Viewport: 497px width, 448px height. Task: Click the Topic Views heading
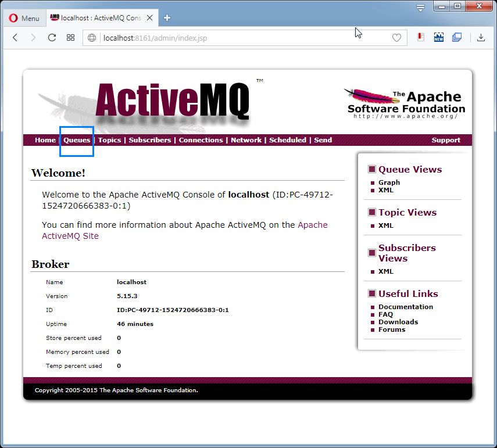click(x=407, y=212)
